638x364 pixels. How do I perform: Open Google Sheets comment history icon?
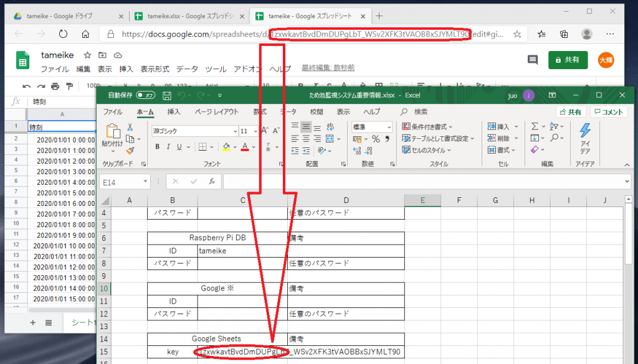click(x=533, y=60)
